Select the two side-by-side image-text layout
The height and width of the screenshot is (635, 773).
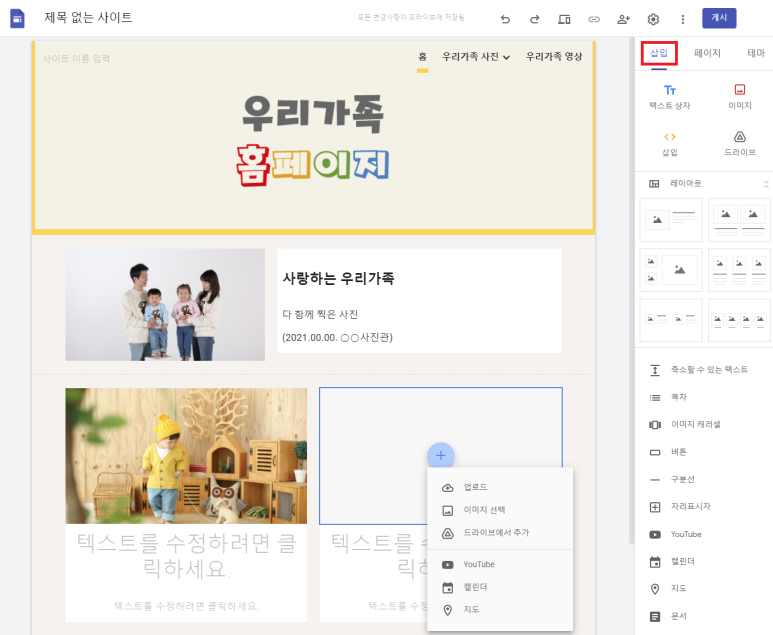pos(671,319)
